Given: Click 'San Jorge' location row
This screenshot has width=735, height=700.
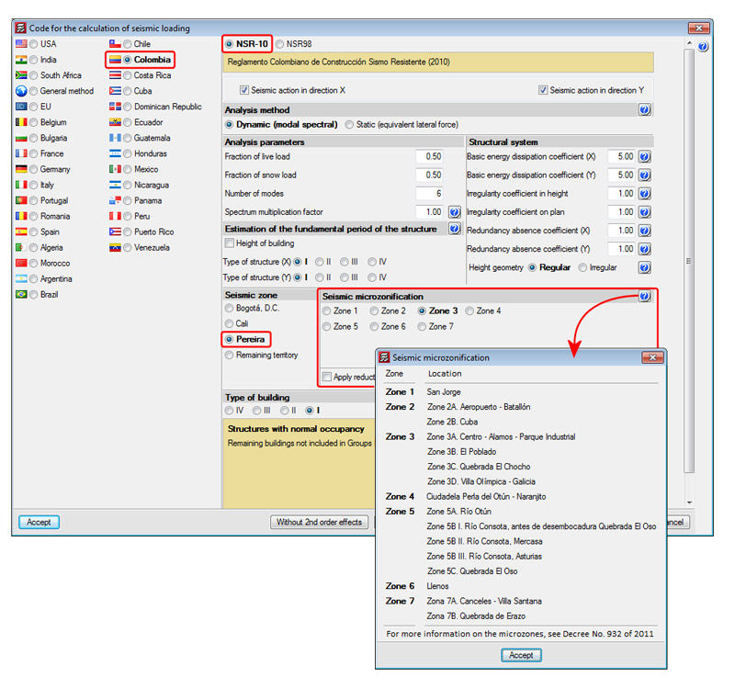Looking at the screenshot, I should 444,392.
